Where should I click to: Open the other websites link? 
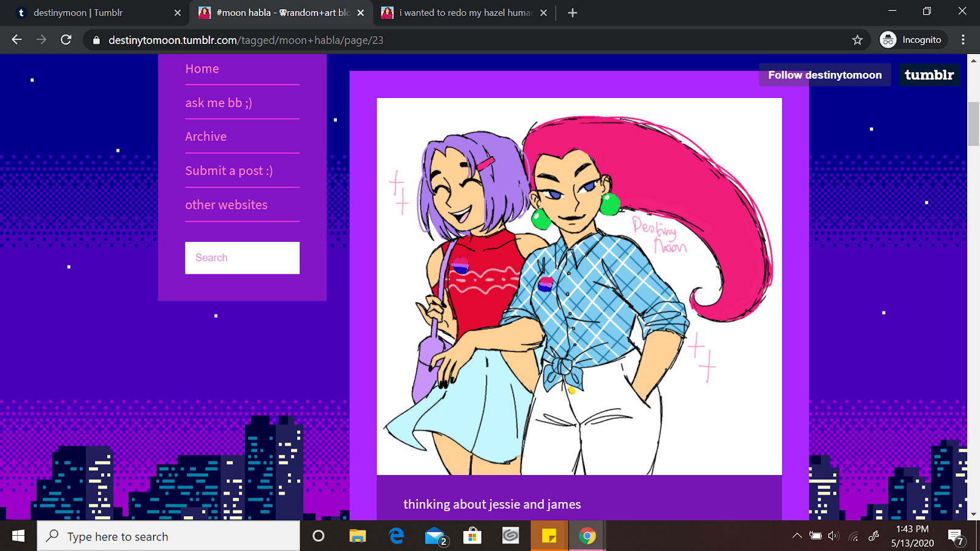226,205
